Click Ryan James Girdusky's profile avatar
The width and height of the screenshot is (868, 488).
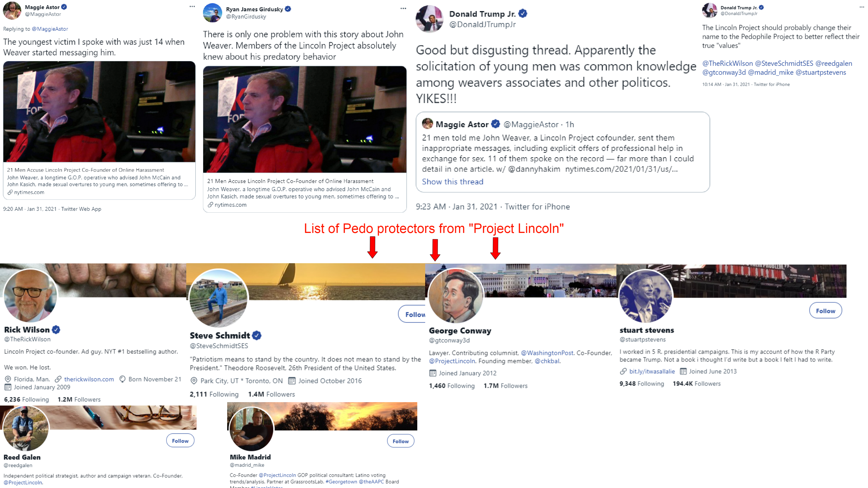[212, 12]
